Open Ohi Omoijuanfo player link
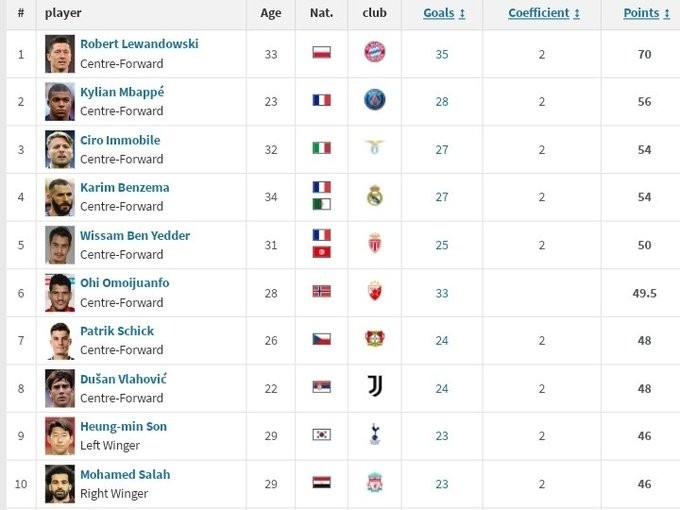 124,283
